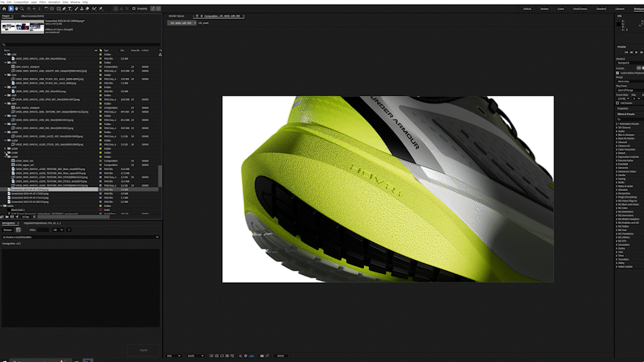The width and height of the screenshot is (644, 362).
Task: Select the Type tool
Action: pyautogui.click(x=69, y=9)
